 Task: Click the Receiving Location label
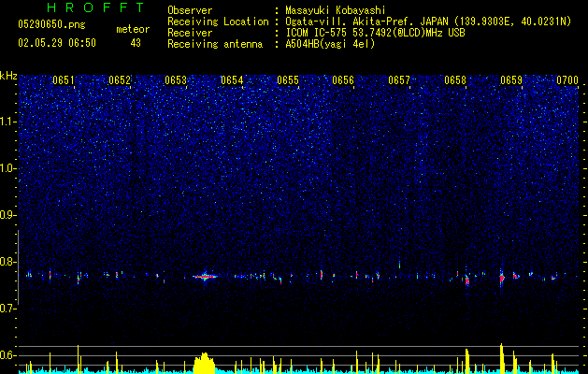pyautogui.click(x=218, y=22)
